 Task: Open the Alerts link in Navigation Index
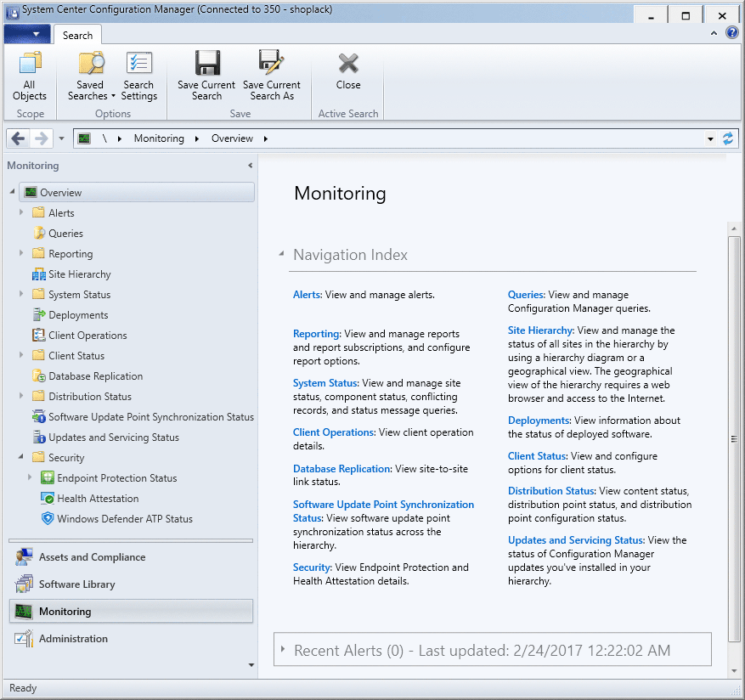[x=307, y=295]
